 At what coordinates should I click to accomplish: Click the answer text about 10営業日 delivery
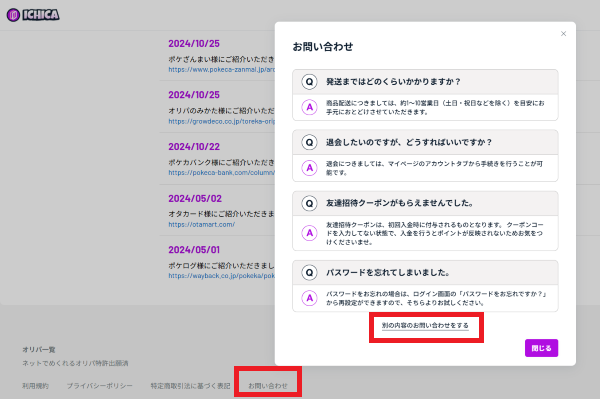(x=435, y=107)
